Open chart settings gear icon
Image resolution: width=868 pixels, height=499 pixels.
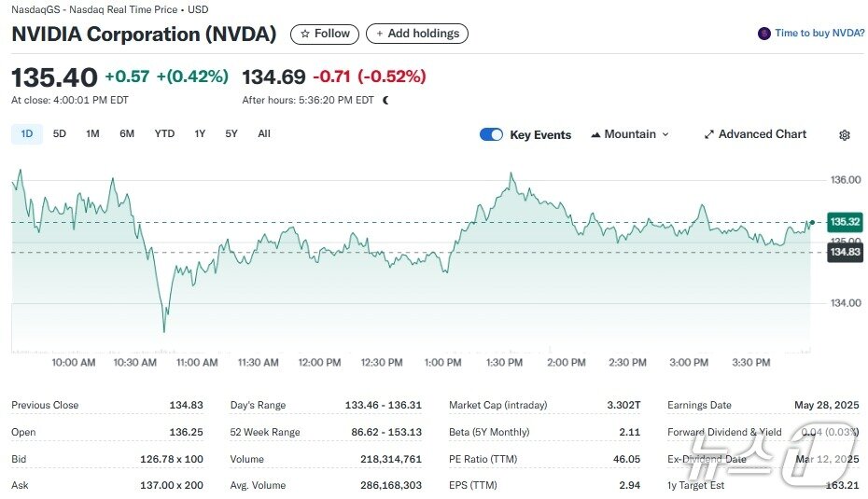(845, 135)
